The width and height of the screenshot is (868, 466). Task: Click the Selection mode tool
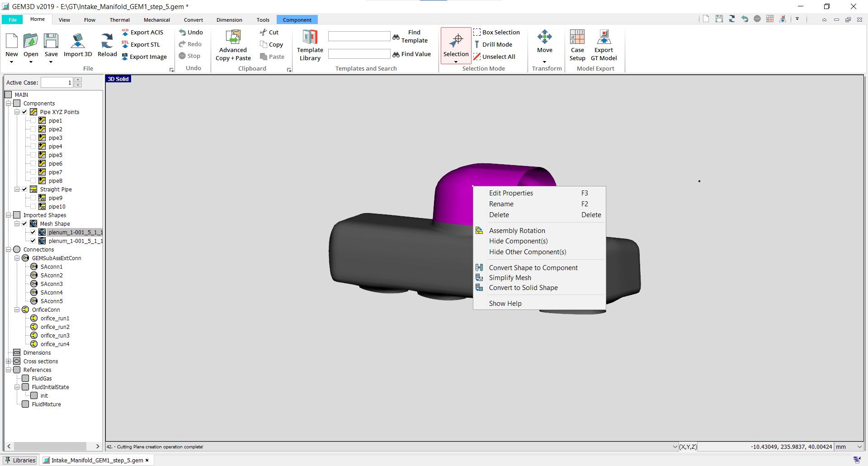tap(456, 46)
